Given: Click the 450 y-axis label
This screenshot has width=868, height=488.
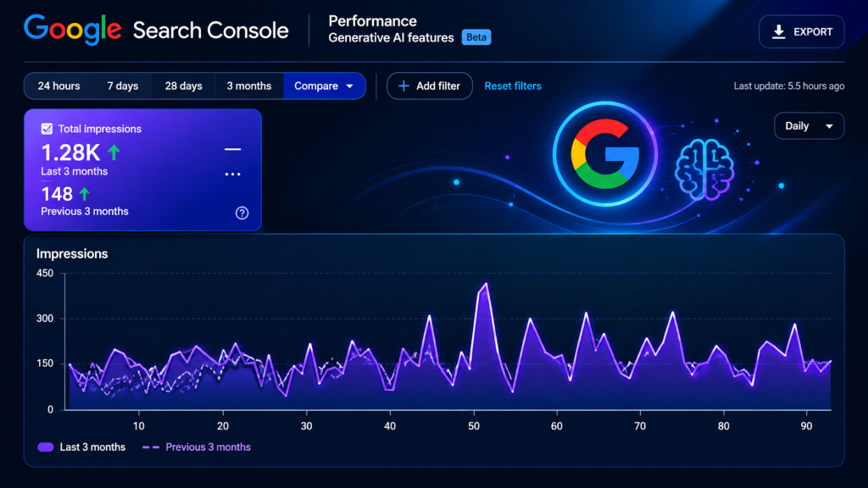Looking at the screenshot, I should [x=45, y=273].
